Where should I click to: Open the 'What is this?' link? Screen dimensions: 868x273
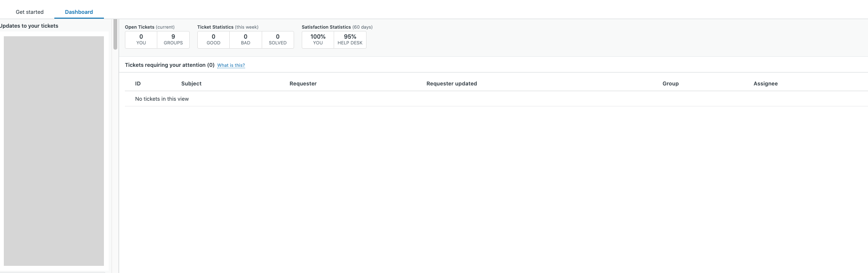click(231, 65)
